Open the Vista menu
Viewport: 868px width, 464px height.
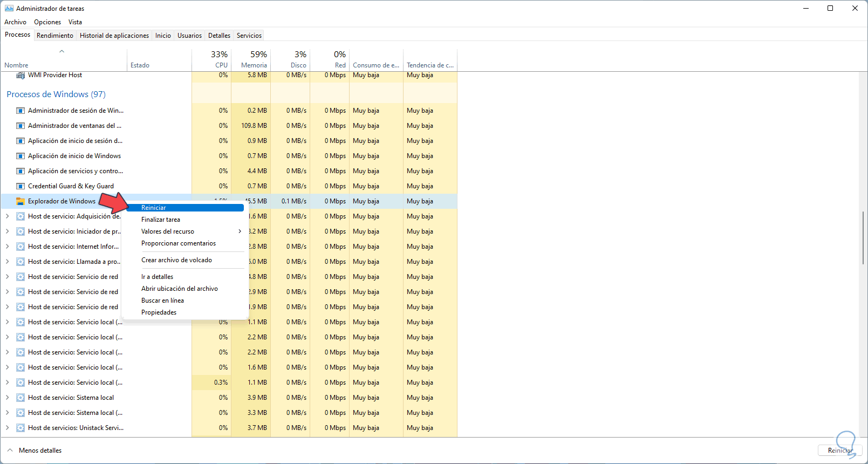[75, 22]
